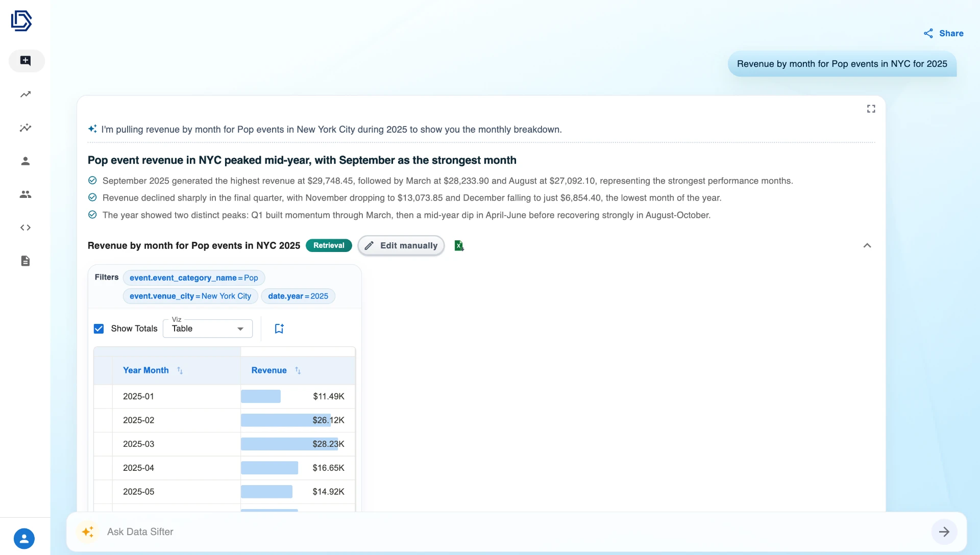This screenshot has height=555, width=980.
Task: Click the Share button
Action: 944,34
